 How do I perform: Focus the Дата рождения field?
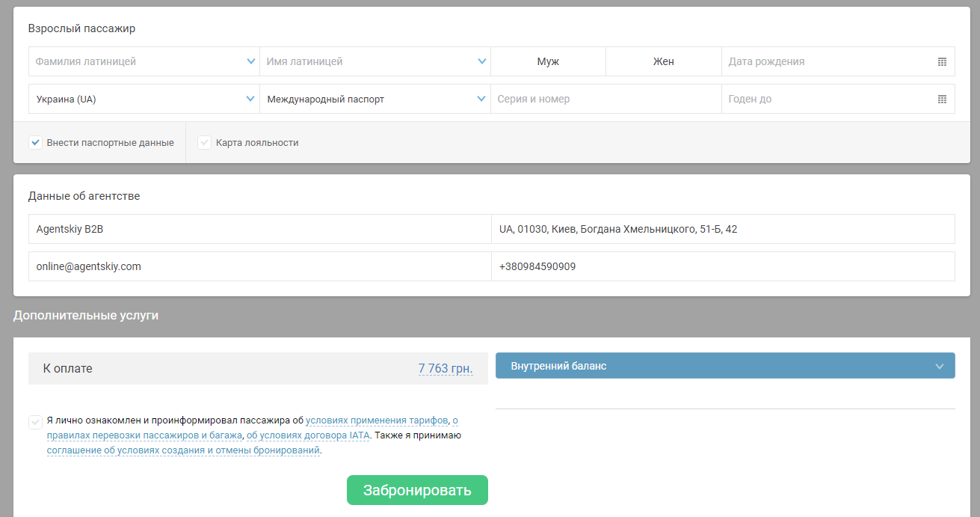826,61
